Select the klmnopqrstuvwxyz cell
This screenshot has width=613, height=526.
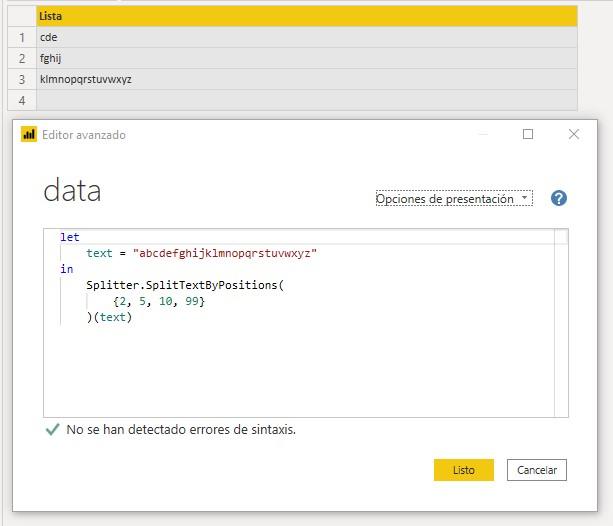(306, 79)
